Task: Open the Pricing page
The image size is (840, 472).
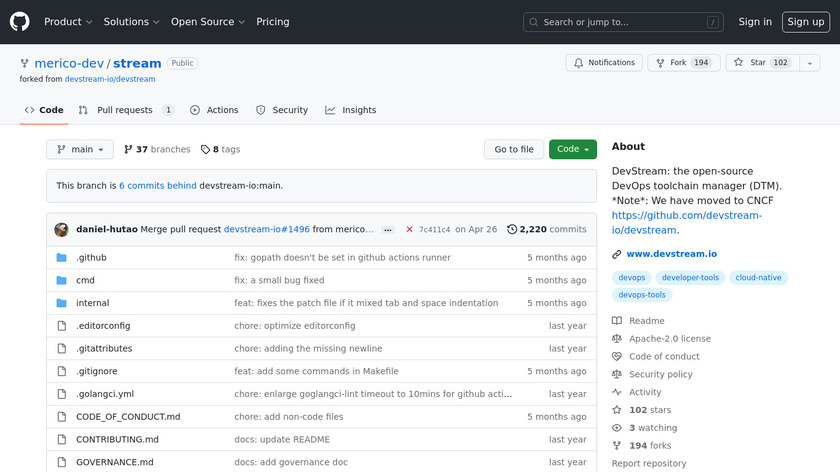Action: pos(273,22)
